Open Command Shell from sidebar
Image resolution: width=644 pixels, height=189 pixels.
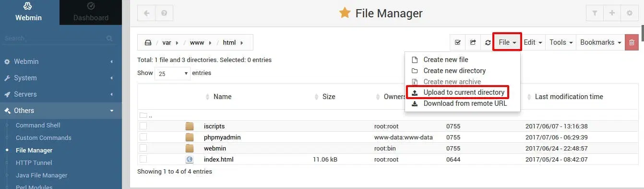(x=38, y=126)
